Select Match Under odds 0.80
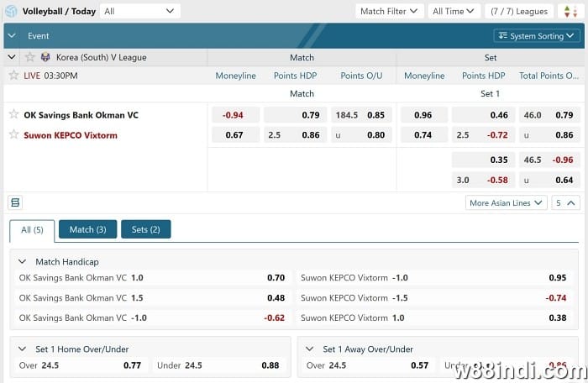Viewport: 588px width, 383px height. (x=361, y=135)
